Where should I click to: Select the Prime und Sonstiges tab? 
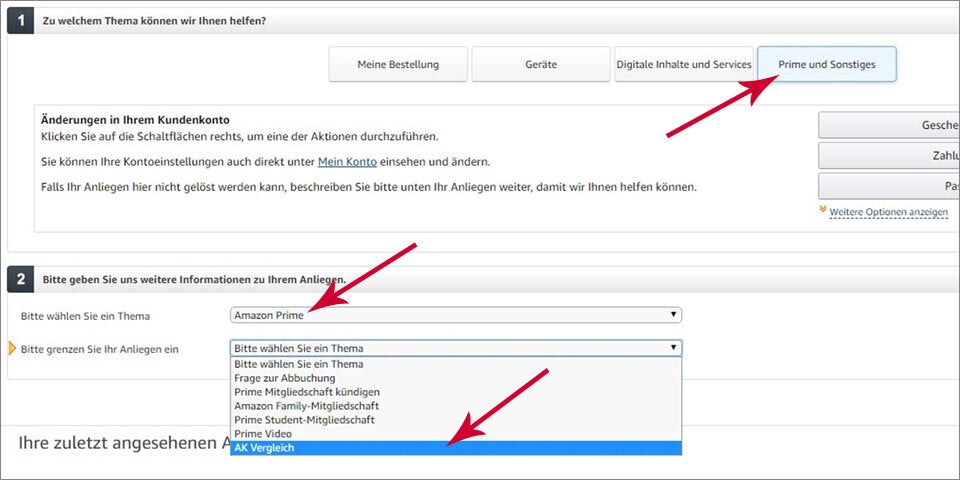click(827, 64)
